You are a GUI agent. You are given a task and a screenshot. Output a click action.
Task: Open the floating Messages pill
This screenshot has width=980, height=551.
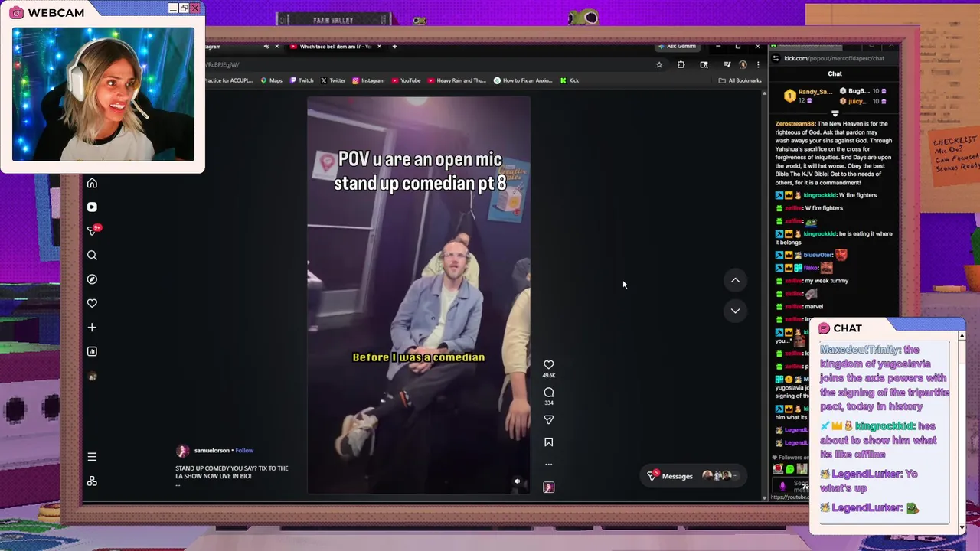[x=692, y=476]
